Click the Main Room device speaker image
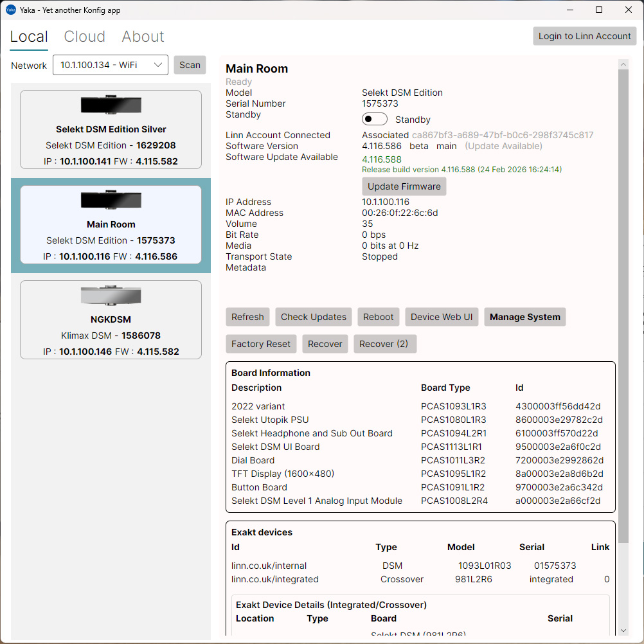 click(111, 199)
